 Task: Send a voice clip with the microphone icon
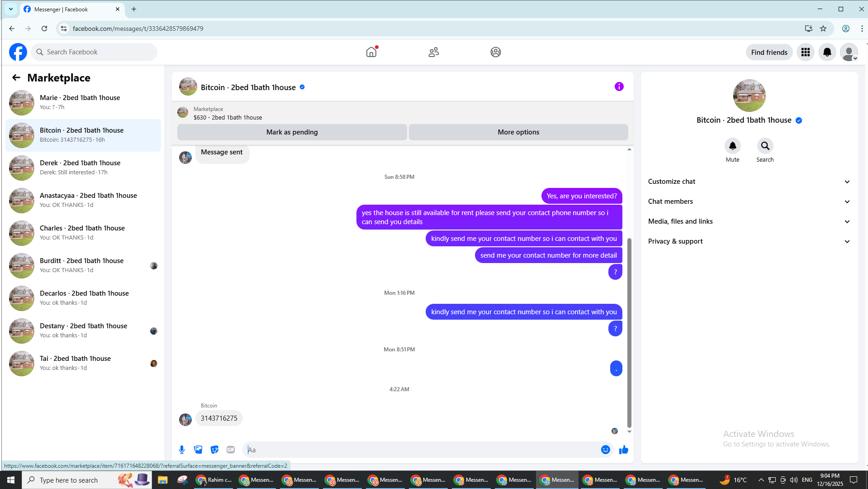pyautogui.click(x=182, y=450)
